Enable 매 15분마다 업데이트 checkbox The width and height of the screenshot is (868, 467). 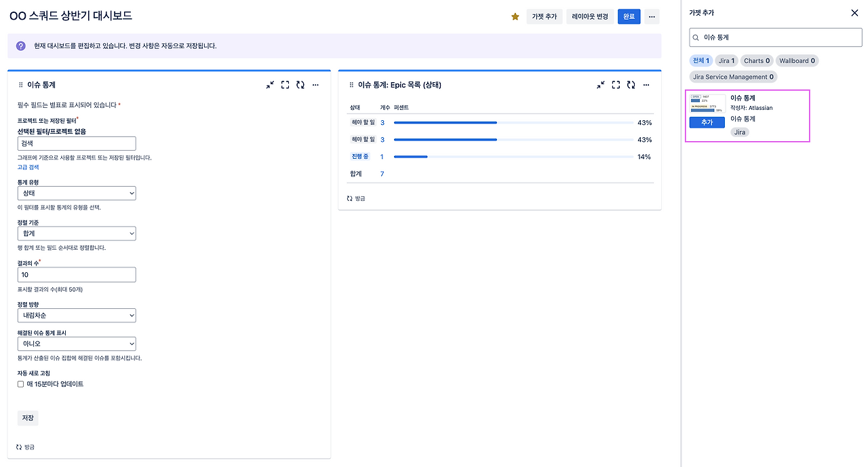pos(21,384)
